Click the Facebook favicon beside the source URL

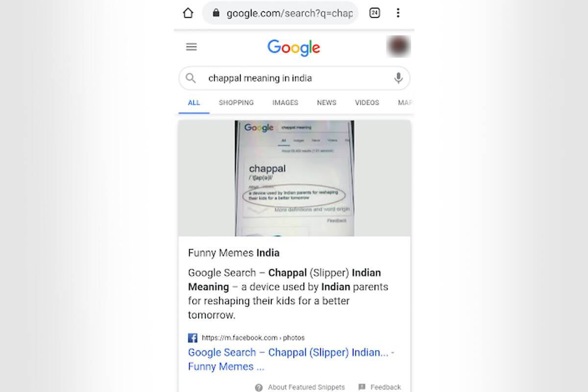tap(193, 338)
